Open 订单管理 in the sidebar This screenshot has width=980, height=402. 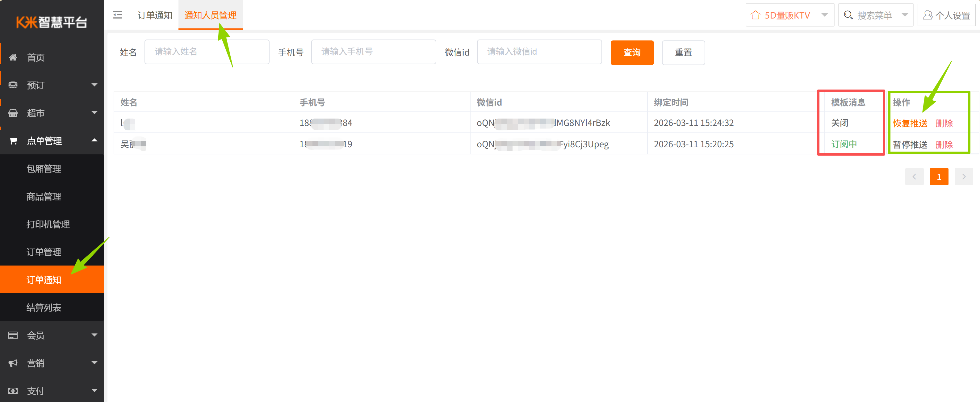click(x=44, y=252)
